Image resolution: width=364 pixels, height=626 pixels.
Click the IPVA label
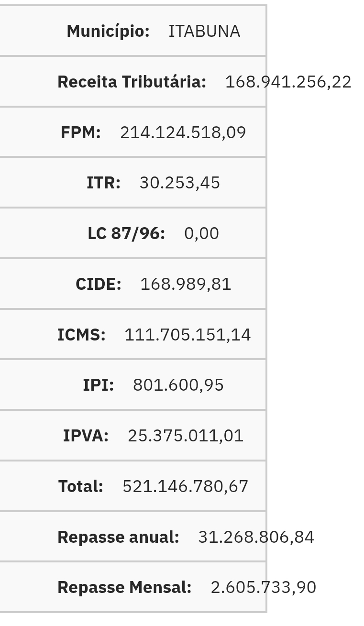[86, 436]
